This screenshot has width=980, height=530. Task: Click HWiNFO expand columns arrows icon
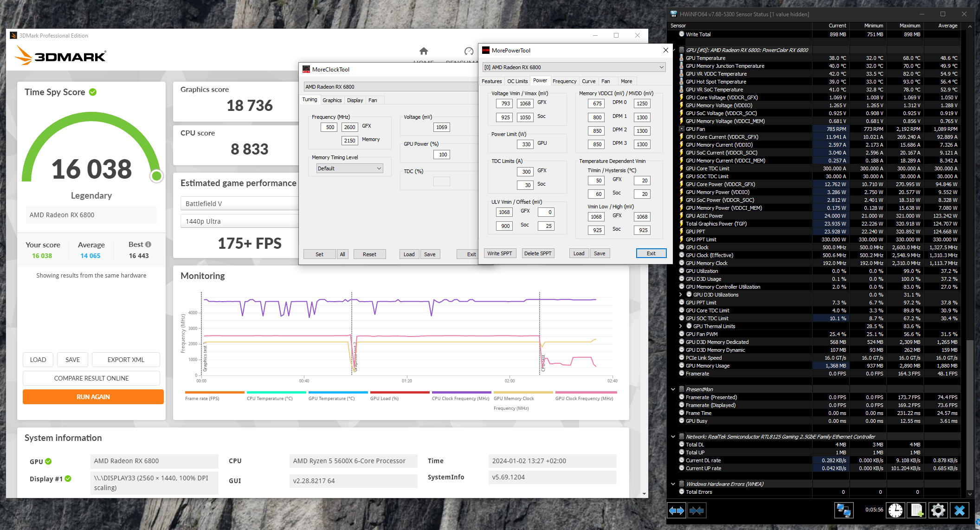(677, 511)
